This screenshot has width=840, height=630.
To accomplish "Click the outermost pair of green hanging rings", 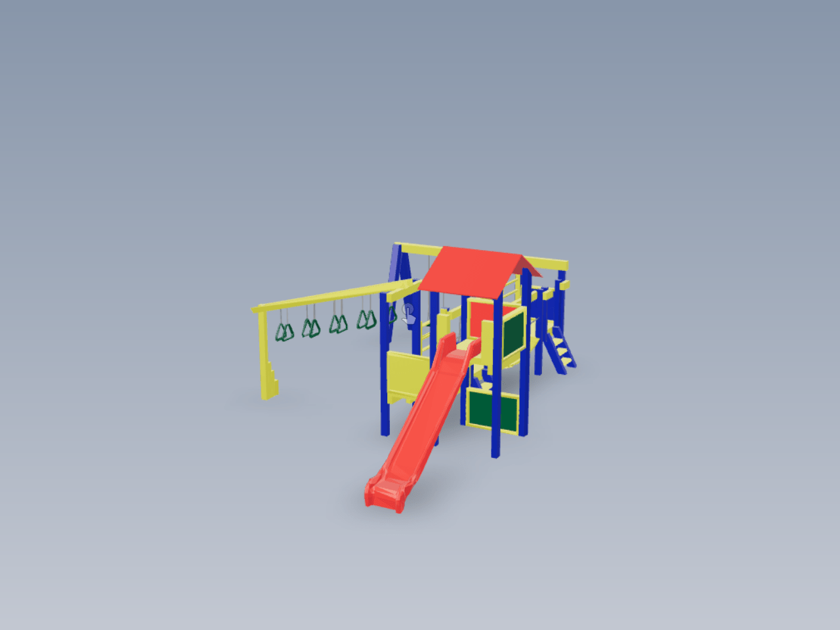I will [x=284, y=332].
